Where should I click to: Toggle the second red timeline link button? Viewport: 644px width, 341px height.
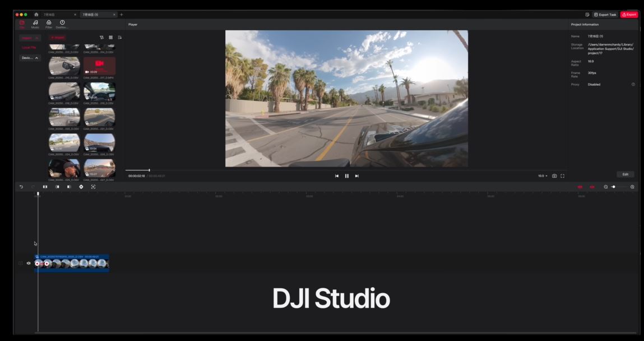tap(592, 187)
